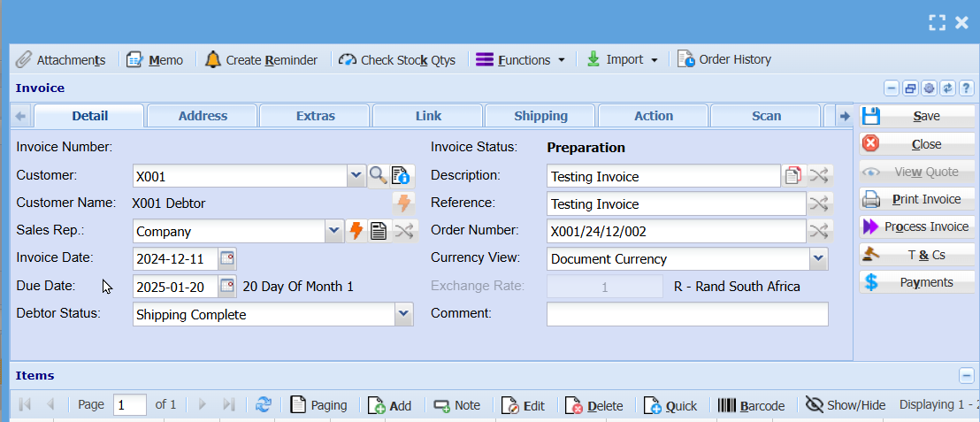
Task: Click the Process Invoice button
Action: (x=916, y=226)
